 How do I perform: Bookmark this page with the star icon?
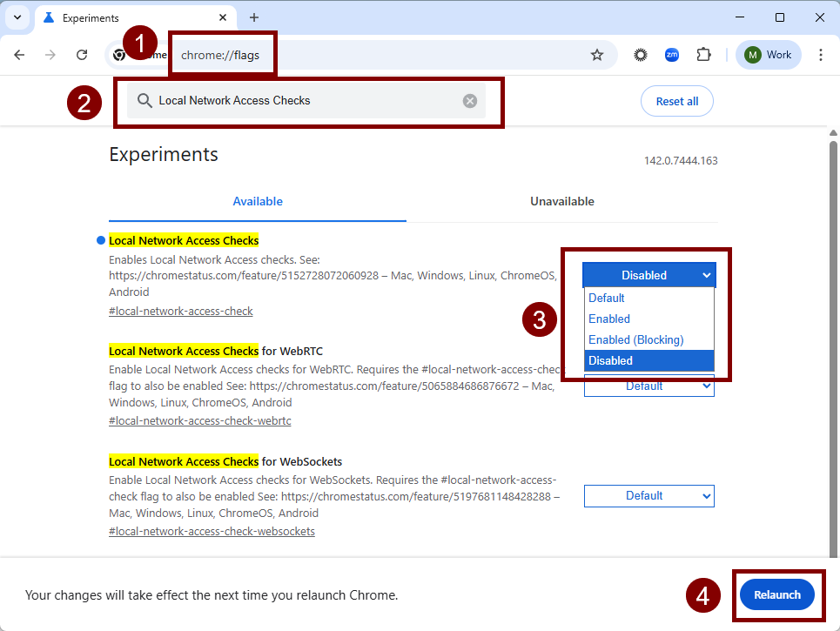597,54
